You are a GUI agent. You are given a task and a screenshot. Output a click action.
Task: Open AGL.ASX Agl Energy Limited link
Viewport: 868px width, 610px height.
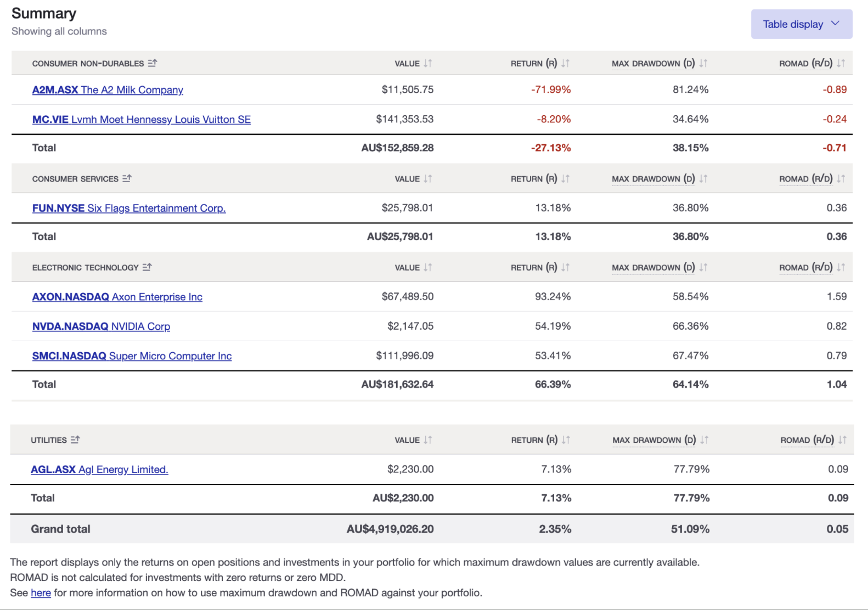click(99, 470)
